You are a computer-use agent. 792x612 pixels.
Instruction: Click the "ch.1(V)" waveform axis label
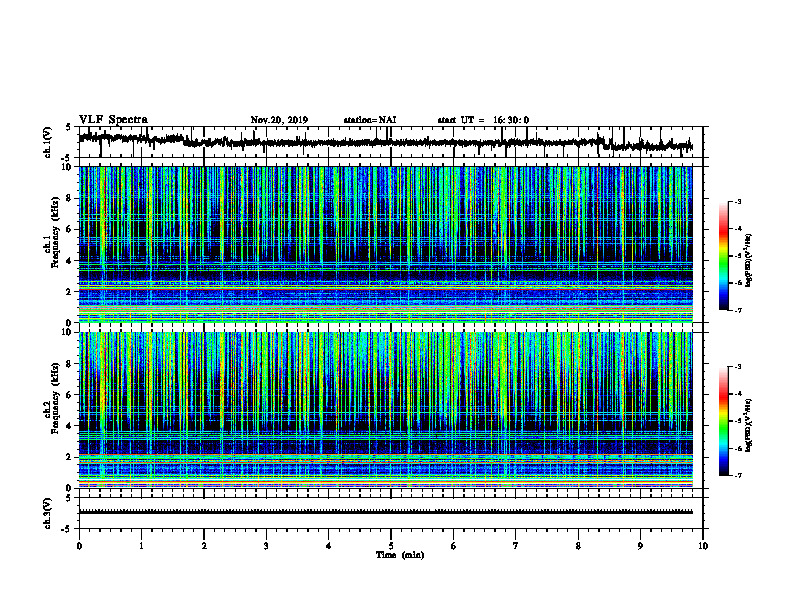[48, 142]
